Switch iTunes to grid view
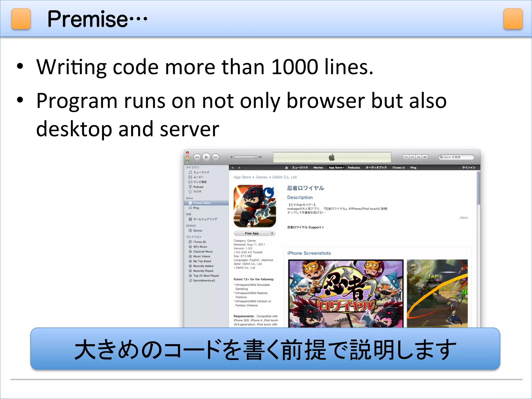Viewport: 532px width, 399px height. [x=418, y=157]
